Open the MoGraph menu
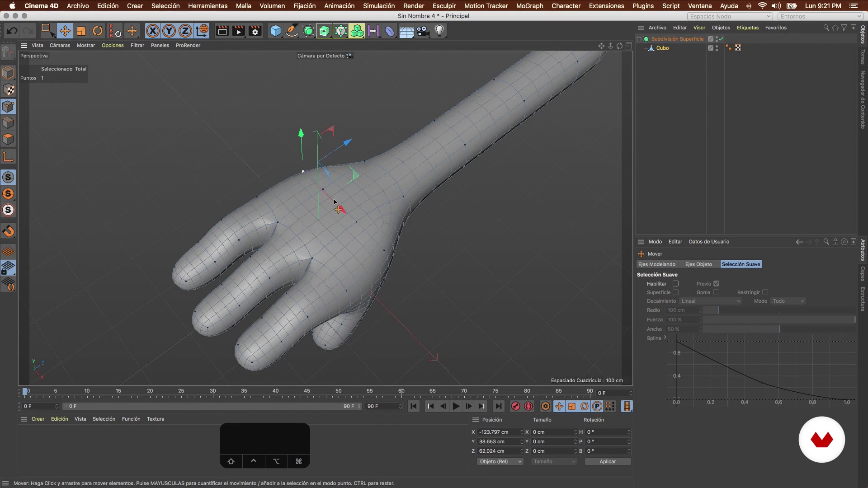The height and width of the screenshot is (488, 868). point(529,6)
